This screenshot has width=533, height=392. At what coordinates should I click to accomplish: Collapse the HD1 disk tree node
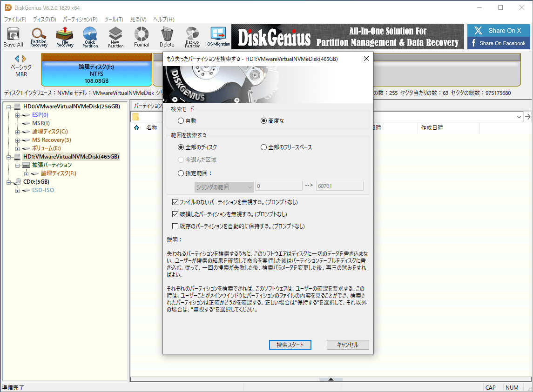(8, 157)
